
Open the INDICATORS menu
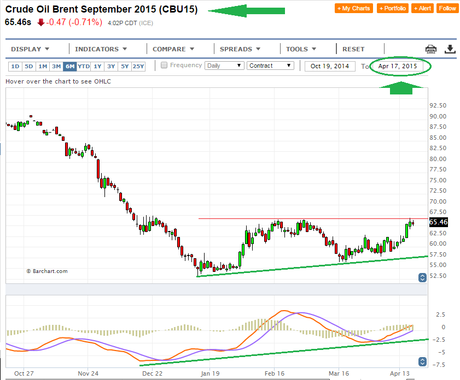[101, 49]
